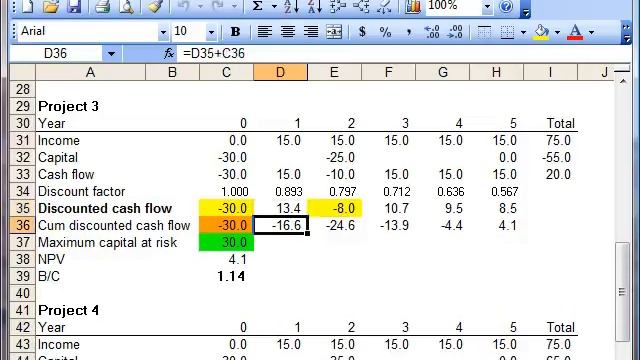The image size is (640, 360).
Task: Select yellow cell -8.0
Action: point(334,208)
